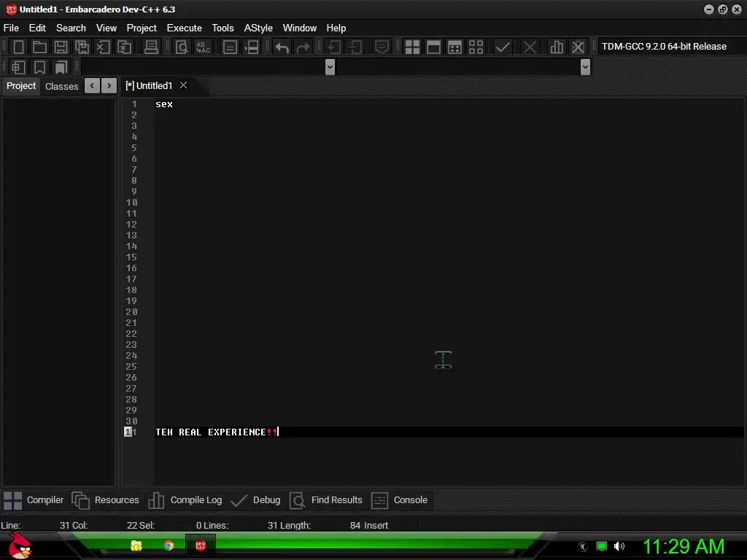
Task: Open the class browser combo box dropdown
Action: point(330,67)
